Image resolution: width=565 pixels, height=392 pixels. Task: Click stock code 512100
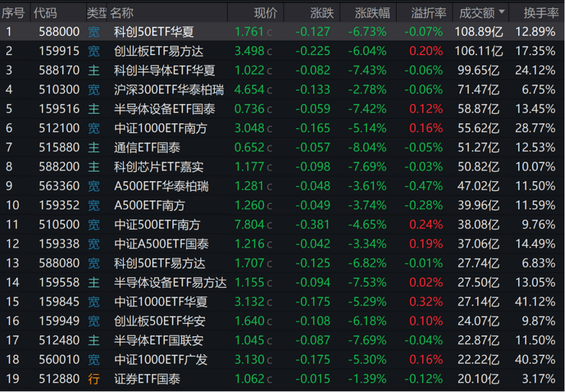coord(59,128)
